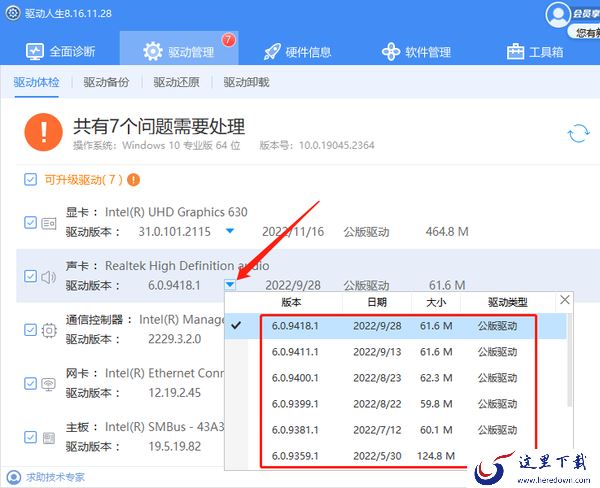Screen dimensions: 600x488
Task: Uncheck the 通信控制器 driver checkbox
Action: pyautogui.click(x=31, y=330)
